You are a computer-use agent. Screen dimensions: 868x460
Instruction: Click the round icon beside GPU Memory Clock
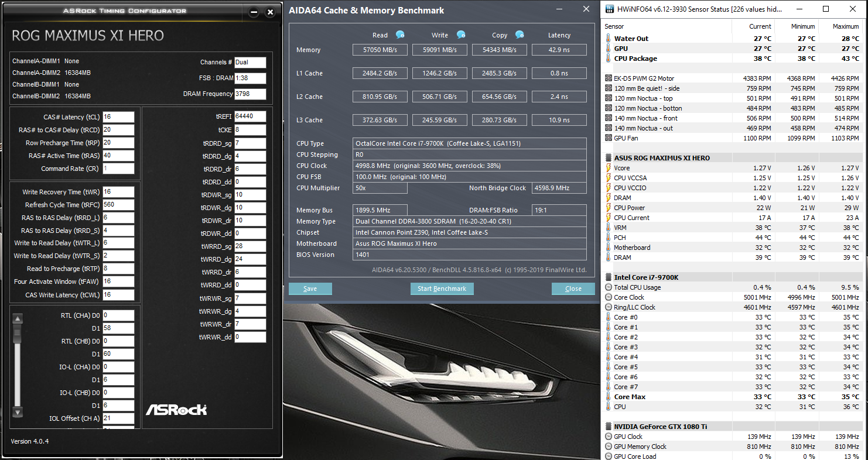pyautogui.click(x=609, y=447)
